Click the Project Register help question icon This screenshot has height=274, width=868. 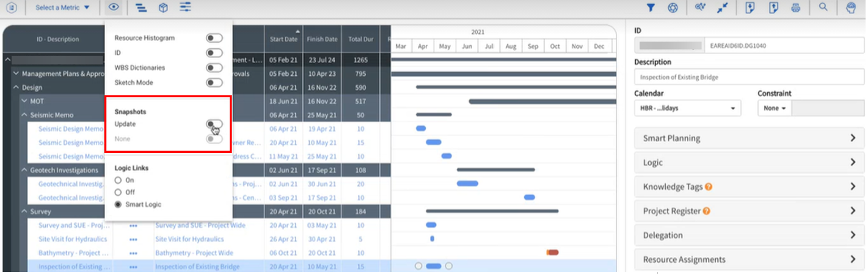706,211
